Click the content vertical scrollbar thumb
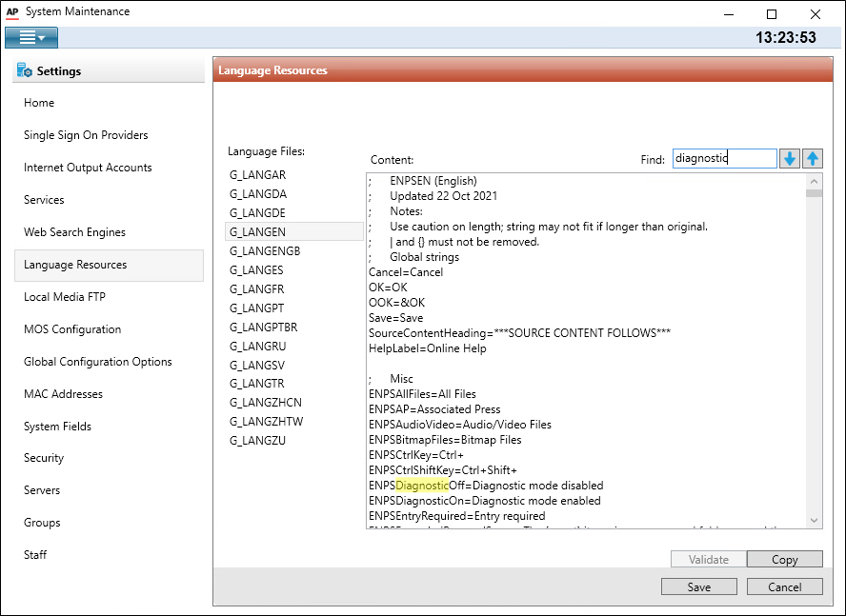The width and height of the screenshot is (846, 616). (815, 192)
